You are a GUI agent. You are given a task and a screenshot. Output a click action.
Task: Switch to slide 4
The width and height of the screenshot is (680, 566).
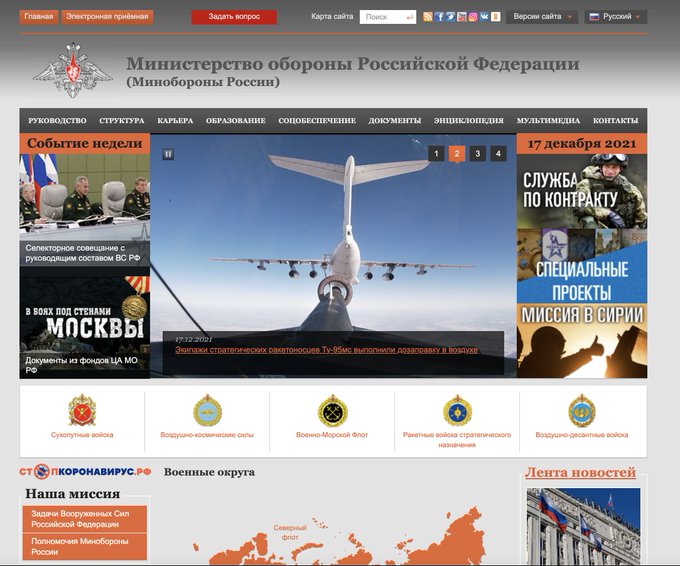click(x=498, y=154)
